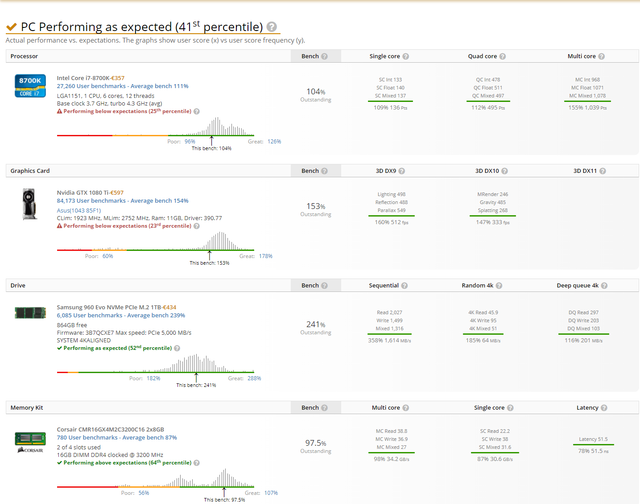Click graphics card score distribution histogram

[156, 242]
